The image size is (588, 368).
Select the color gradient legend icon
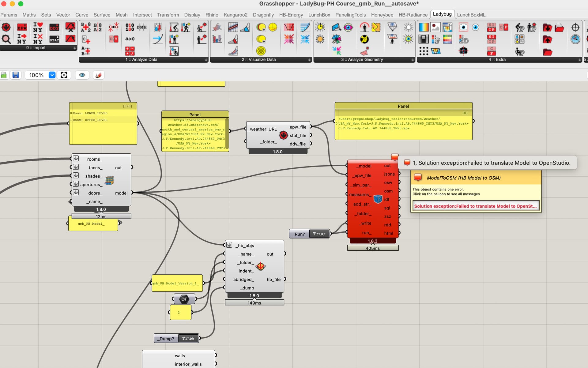pyautogui.click(x=424, y=27)
